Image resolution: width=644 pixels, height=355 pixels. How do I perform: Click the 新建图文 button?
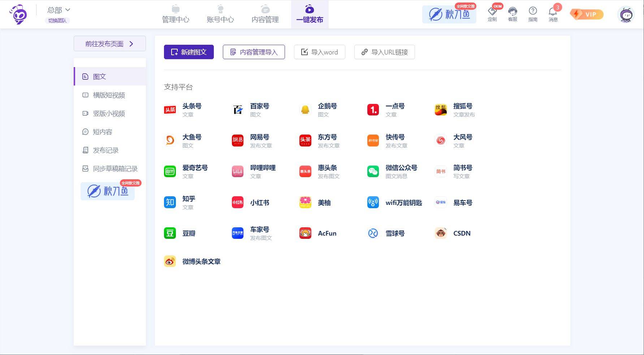coord(189,52)
